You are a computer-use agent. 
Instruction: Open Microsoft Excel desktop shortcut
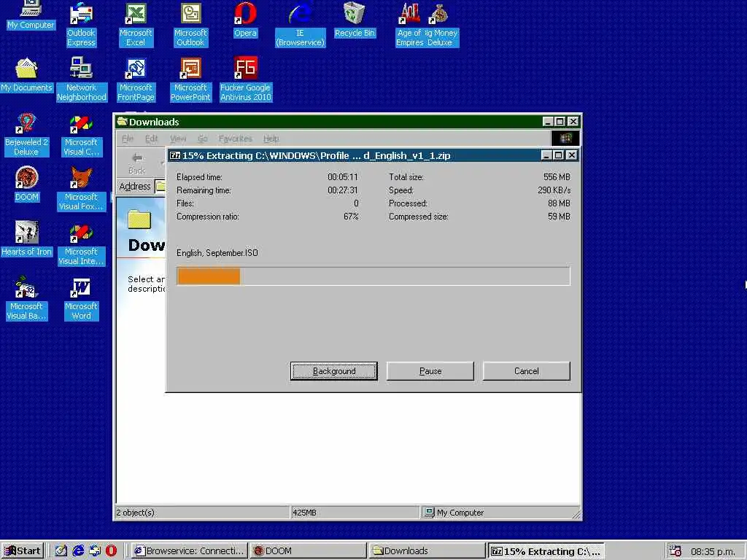point(136,24)
